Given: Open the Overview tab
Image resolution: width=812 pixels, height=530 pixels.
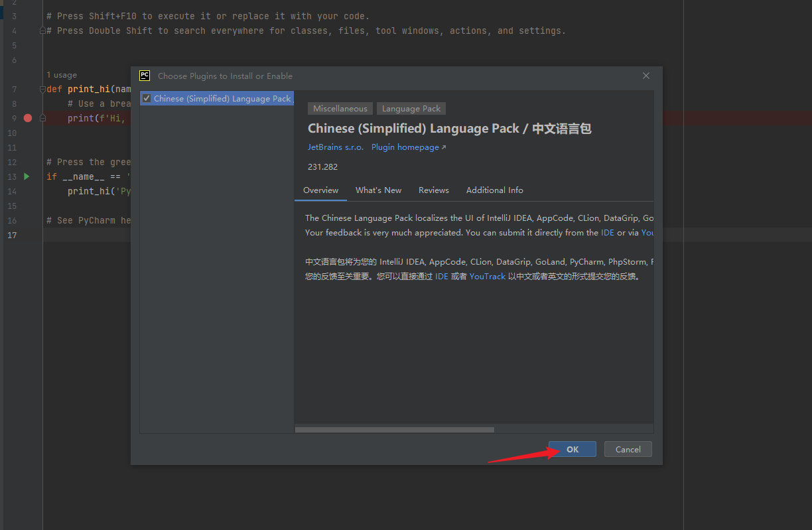Looking at the screenshot, I should tap(321, 190).
